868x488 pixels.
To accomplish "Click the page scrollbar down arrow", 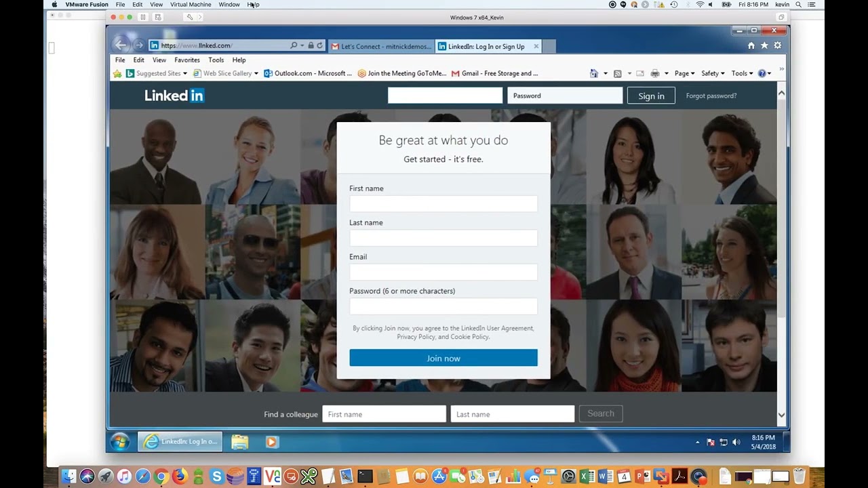I will coord(781,415).
